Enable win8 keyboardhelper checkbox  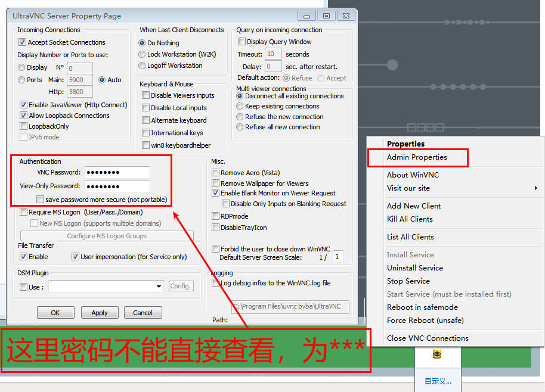(x=145, y=145)
